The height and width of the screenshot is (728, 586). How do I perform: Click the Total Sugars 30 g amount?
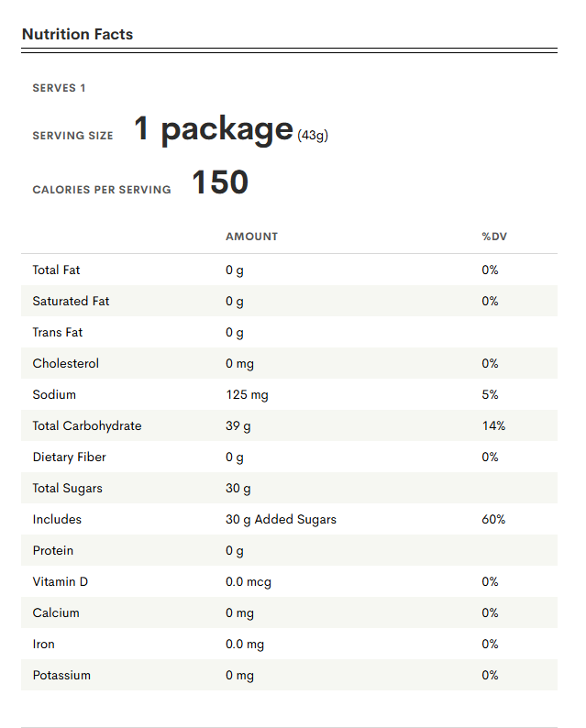tap(238, 488)
